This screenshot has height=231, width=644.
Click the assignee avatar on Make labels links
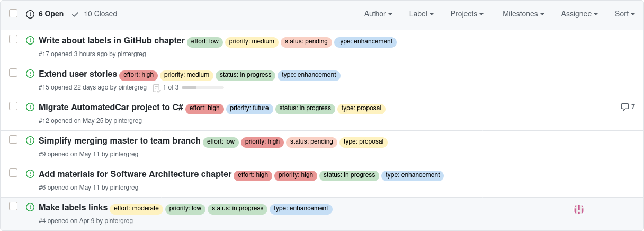click(578, 209)
